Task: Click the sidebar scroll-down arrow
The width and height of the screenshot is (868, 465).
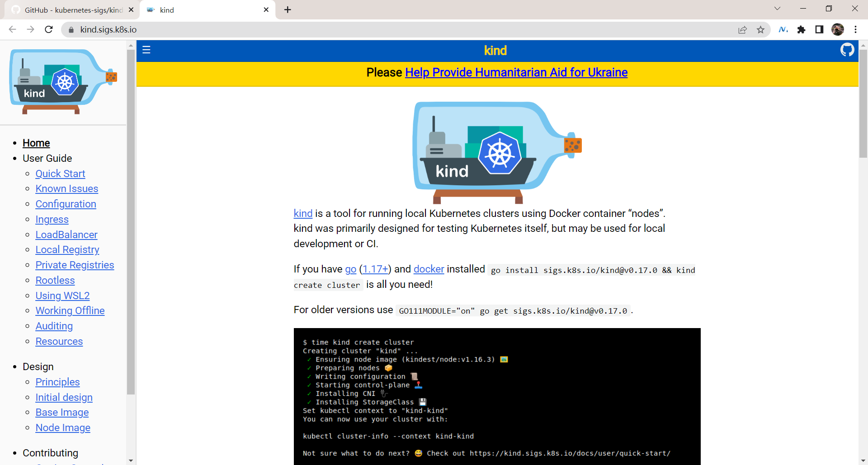Action: [131, 460]
